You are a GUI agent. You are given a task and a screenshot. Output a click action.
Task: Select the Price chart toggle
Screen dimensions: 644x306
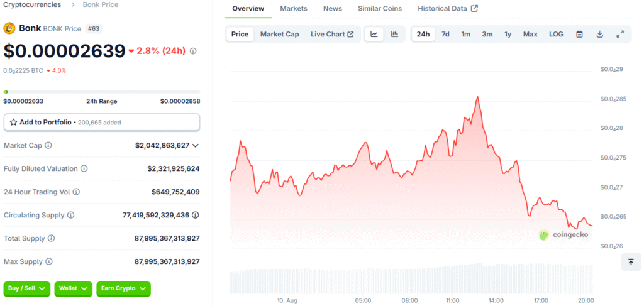[x=240, y=35]
